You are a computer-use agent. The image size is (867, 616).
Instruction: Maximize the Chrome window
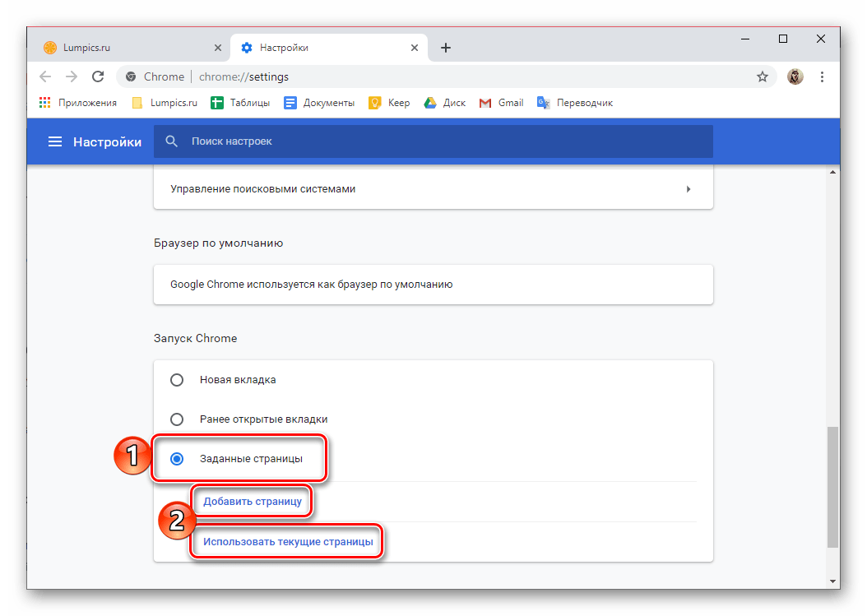click(x=783, y=39)
